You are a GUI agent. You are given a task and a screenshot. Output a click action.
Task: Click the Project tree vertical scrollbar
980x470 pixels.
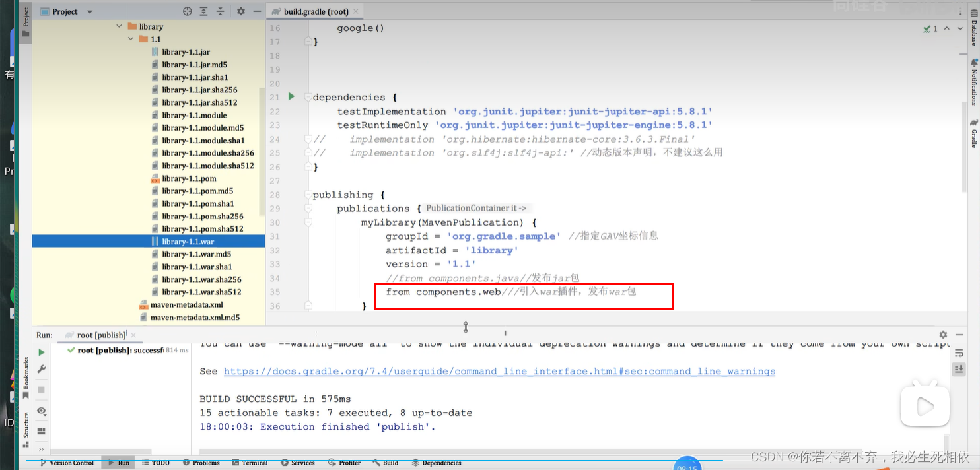263,152
